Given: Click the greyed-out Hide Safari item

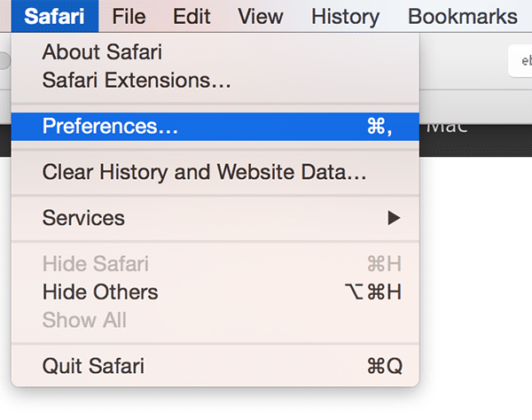Looking at the screenshot, I should 95,264.
